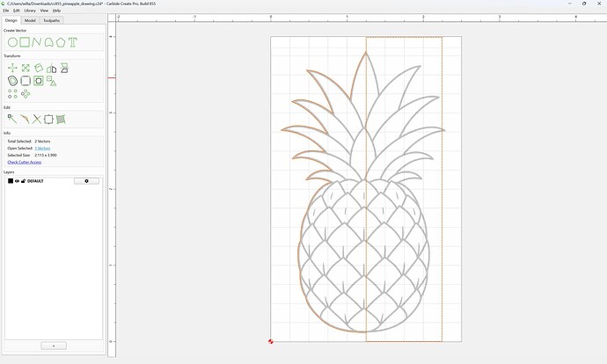
Task: Toggle the lock on DEFAULT layer
Action: (x=23, y=181)
